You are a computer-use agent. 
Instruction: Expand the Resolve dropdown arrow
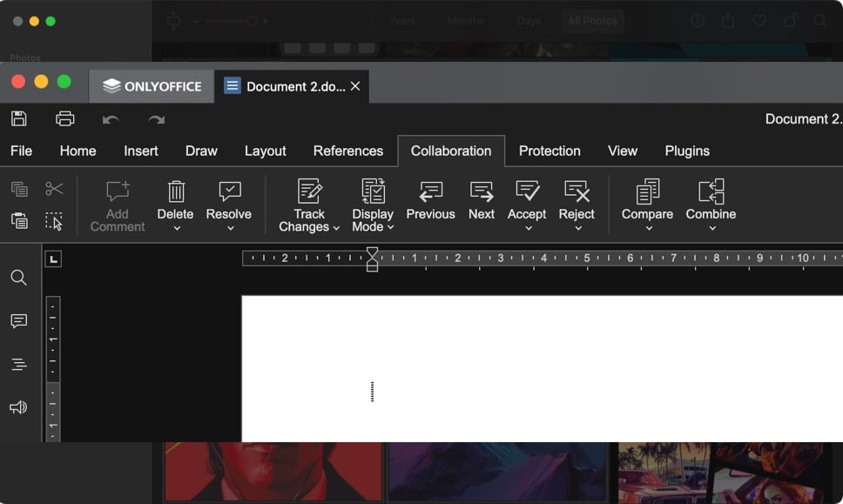pyautogui.click(x=231, y=228)
